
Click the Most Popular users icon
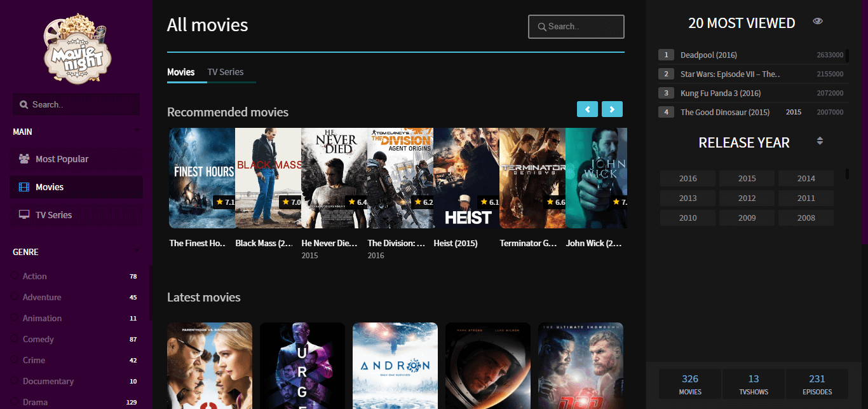24,159
